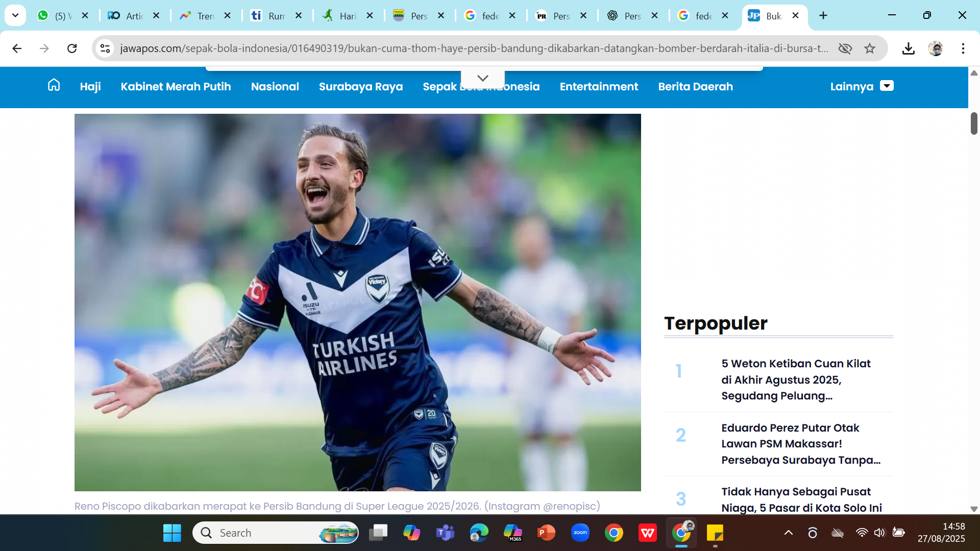Expand the chevron-down banner toggle

click(483, 79)
